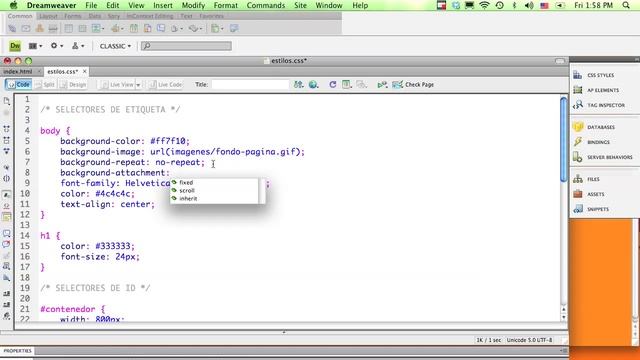Open Recent Snippets icon in coding toolbar
The height and width of the screenshot is (360, 640).
7,266
